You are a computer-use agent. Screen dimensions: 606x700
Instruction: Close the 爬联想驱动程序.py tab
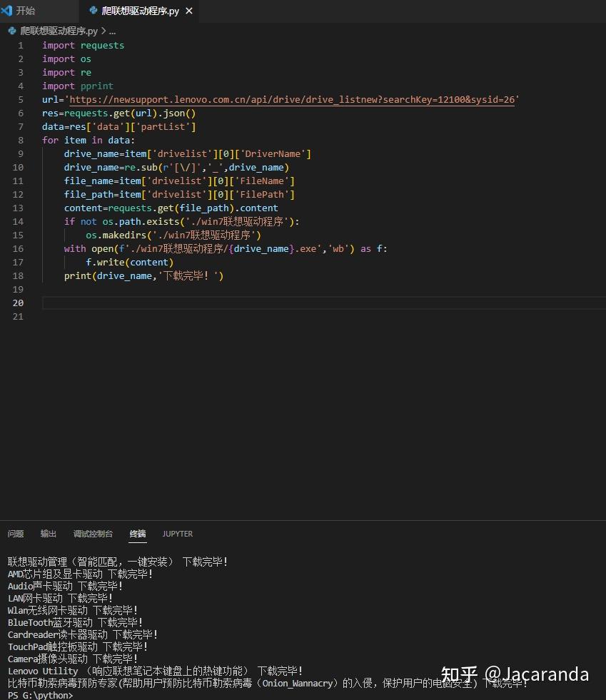(189, 11)
